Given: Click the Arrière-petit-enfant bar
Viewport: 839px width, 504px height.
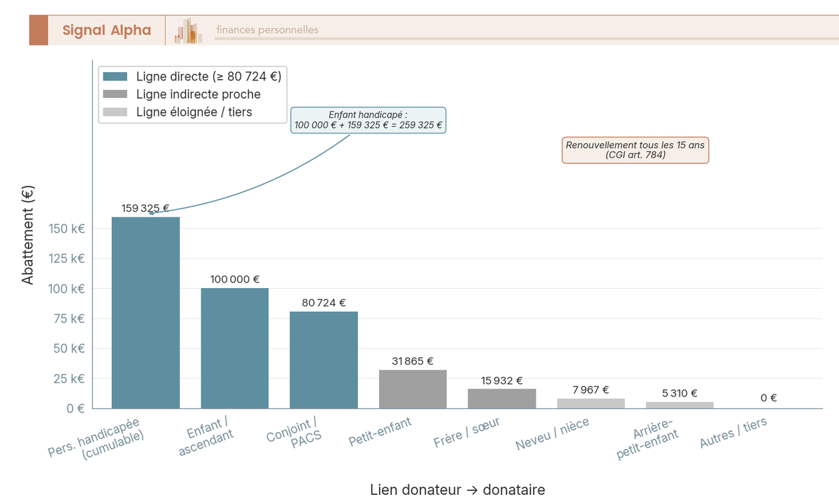Looking at the screenshot, I should [x=680, y=405].
